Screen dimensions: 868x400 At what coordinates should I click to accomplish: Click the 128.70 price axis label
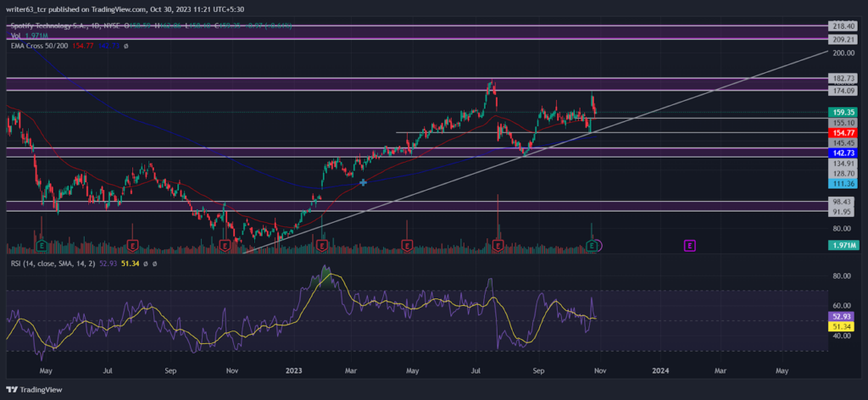843,173
